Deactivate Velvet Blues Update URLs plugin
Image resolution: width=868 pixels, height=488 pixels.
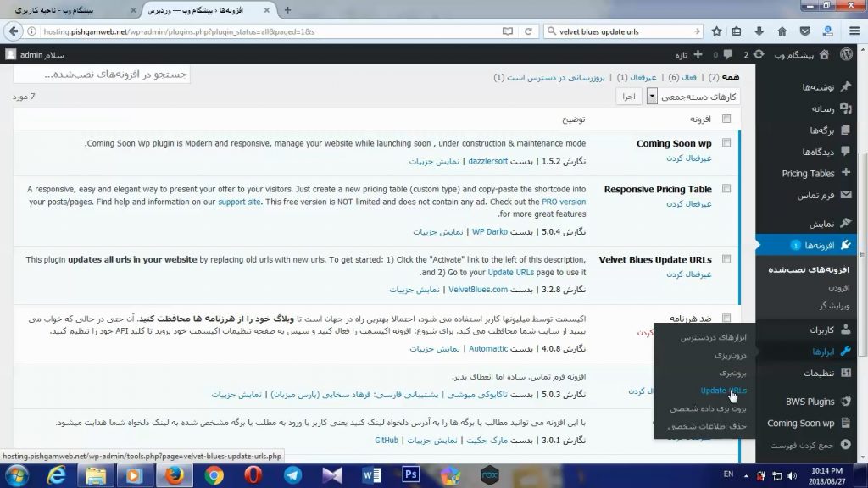[x=688, y=274]
